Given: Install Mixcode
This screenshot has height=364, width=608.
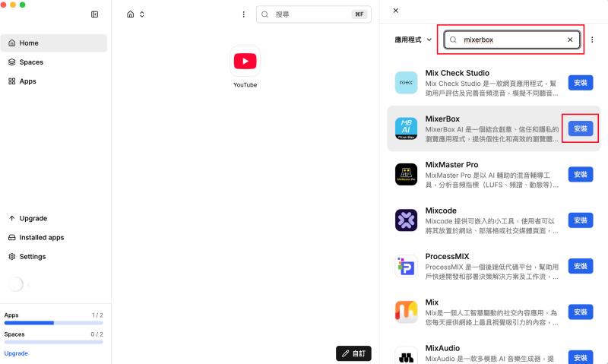Looking at the screenshot, I should click(581, 220).
